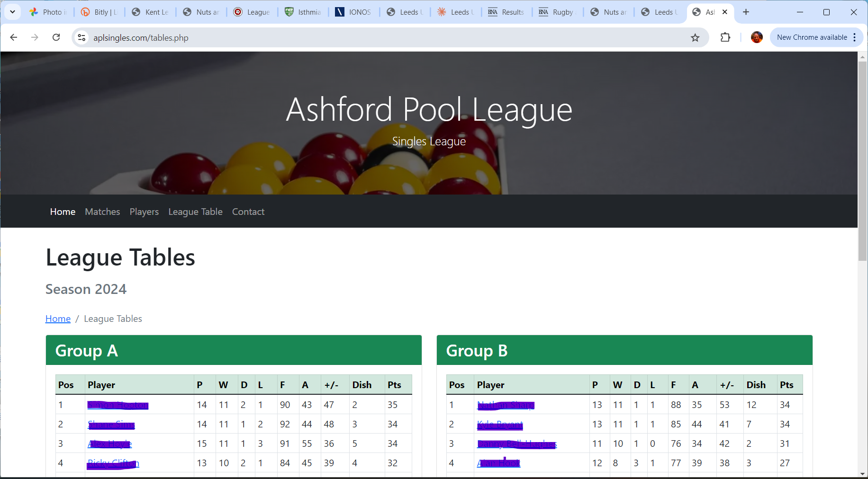868x479 pixels.
Task: Reload the current page
Action: pos(56,37)
